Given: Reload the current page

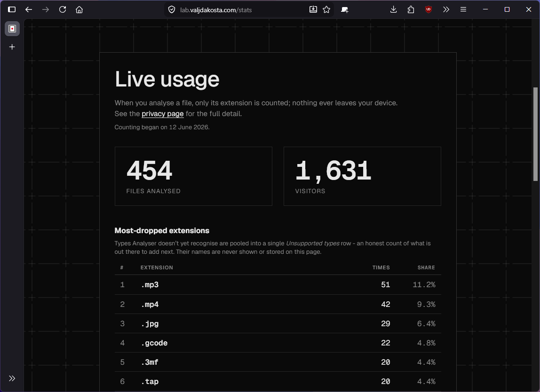Looking at the screenshot, I should [63, 10].
